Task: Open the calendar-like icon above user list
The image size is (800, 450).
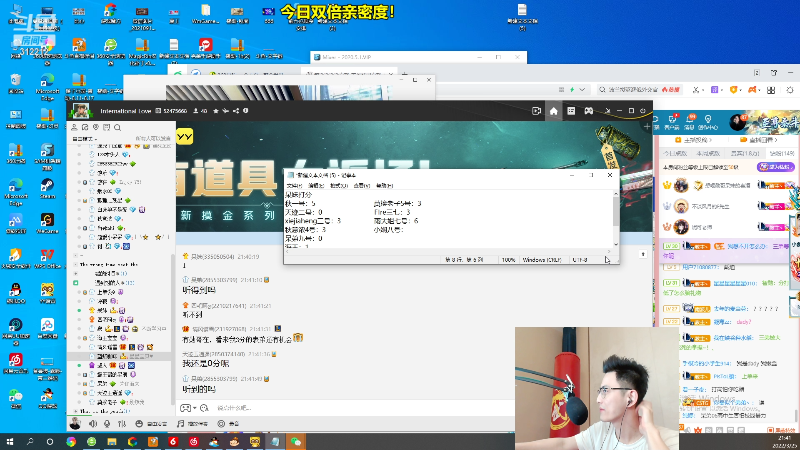Action: tap(107, 127)
